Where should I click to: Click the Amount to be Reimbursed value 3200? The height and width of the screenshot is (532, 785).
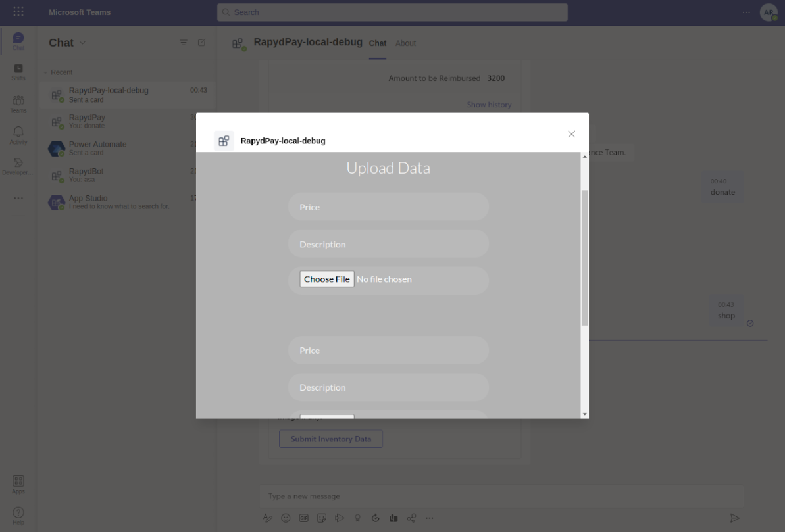point(496,78)
